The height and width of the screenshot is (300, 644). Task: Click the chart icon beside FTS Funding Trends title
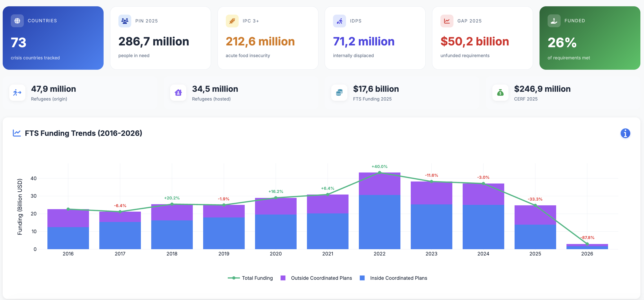click(x=17, y=133)
